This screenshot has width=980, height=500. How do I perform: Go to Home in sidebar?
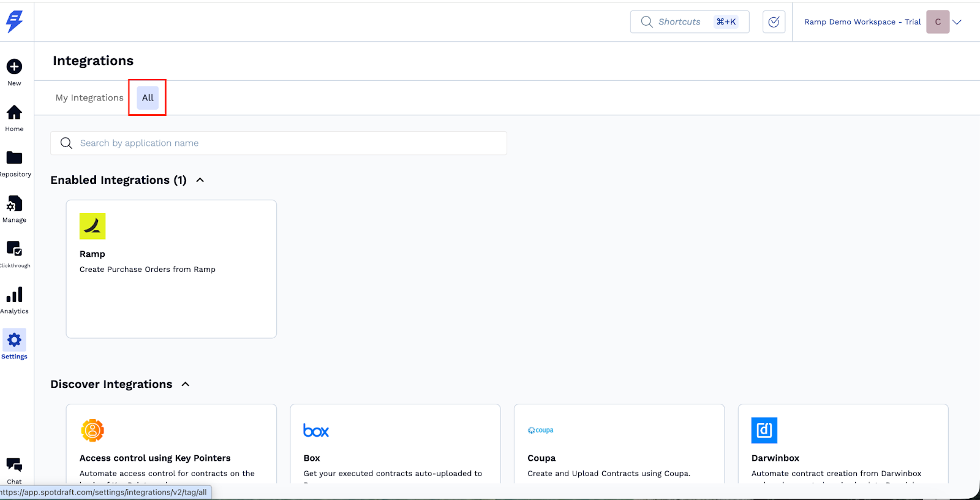point(14,113)
